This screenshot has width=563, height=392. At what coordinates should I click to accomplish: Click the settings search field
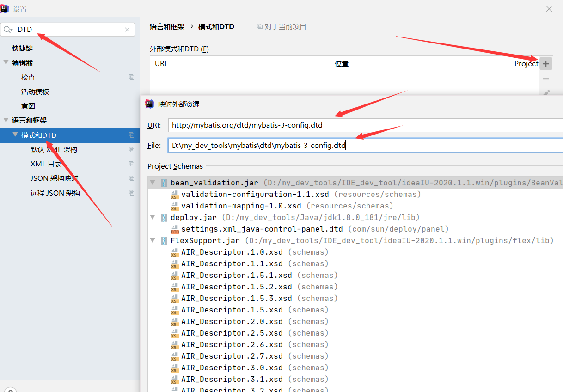pos(68,30)
